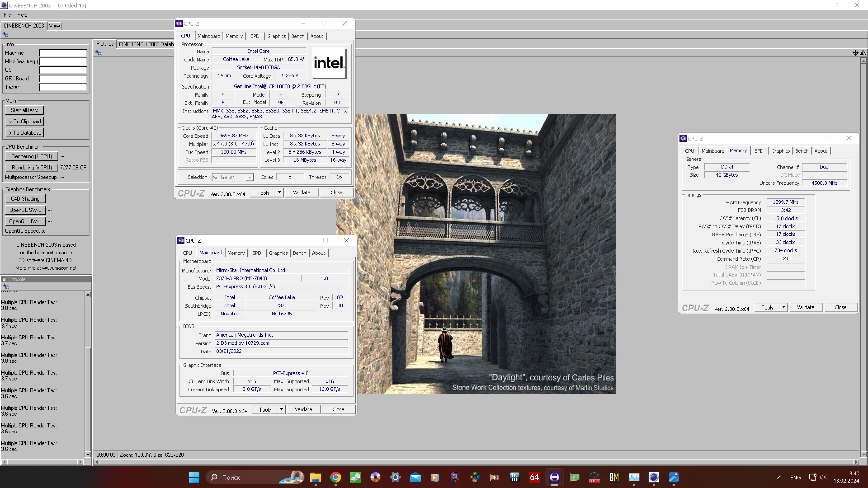Open the Settings gear on the taskbar

point(395,477)
